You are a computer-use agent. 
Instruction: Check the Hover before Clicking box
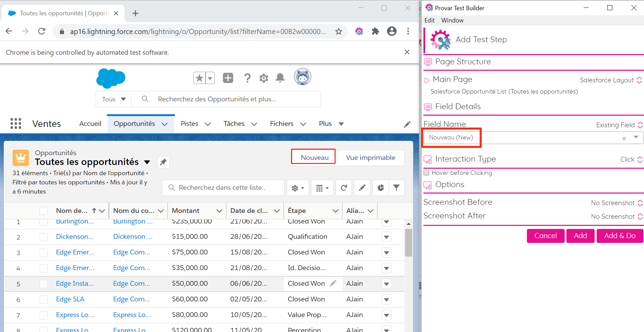tap(426, 172)
